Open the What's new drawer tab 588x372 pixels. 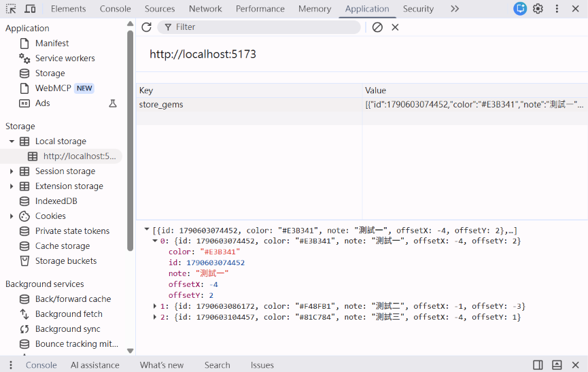[162, 365]
